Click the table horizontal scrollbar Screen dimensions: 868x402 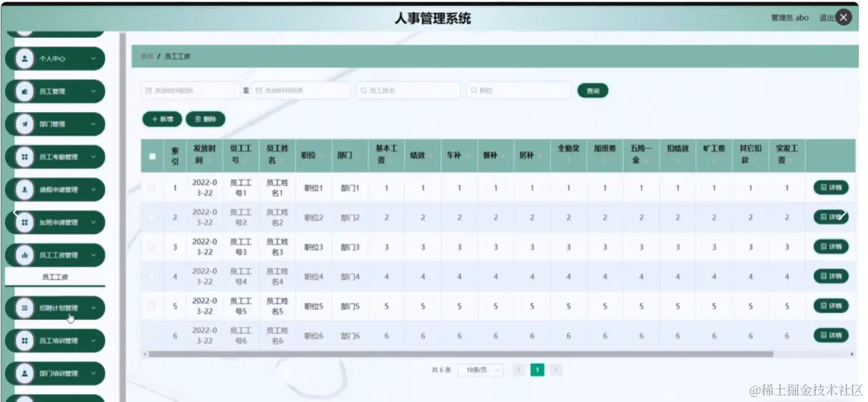461,354
